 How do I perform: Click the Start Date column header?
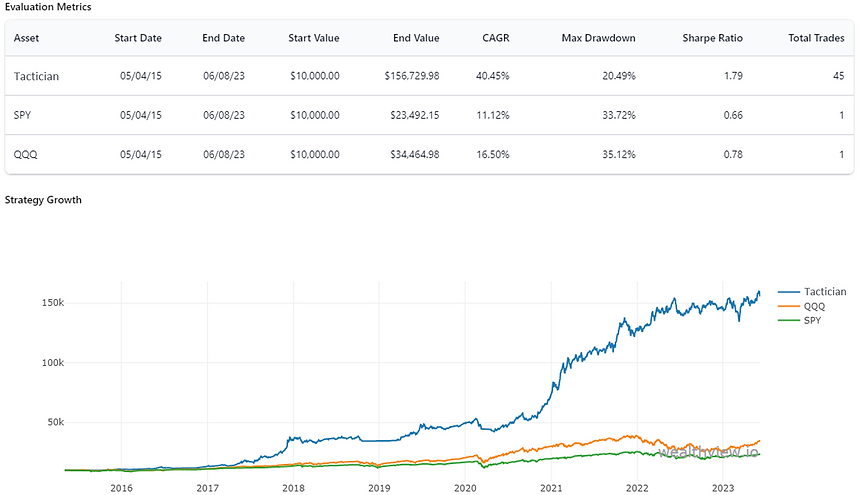pyautogui.click(x=138, y=38)
